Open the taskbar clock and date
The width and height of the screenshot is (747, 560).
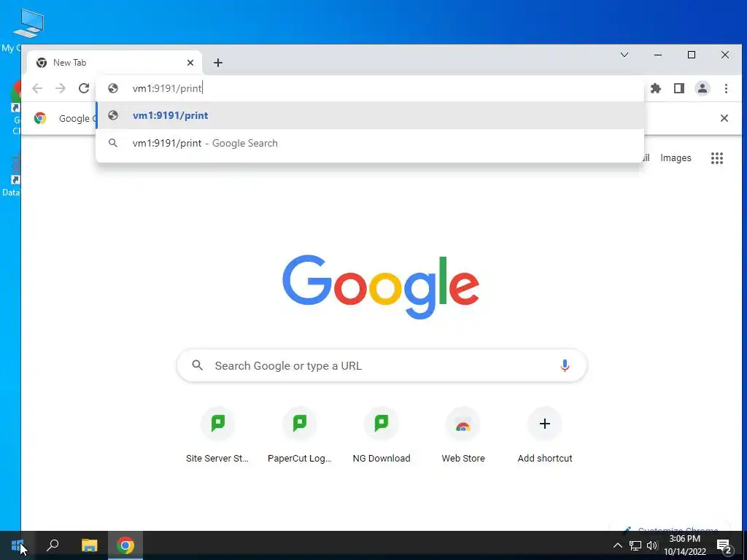[x=684, y=545]
